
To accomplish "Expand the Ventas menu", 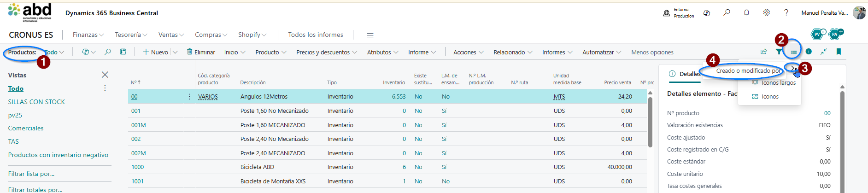I will pyautogui.click(x=171, y=35).
